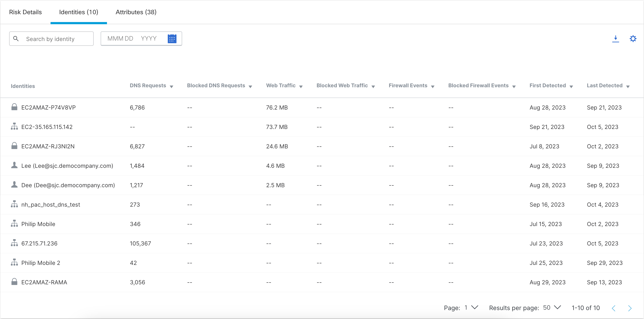Viewport: 644px width, 319px height.
Task: Click the download icon
Action: click(615, 39)
